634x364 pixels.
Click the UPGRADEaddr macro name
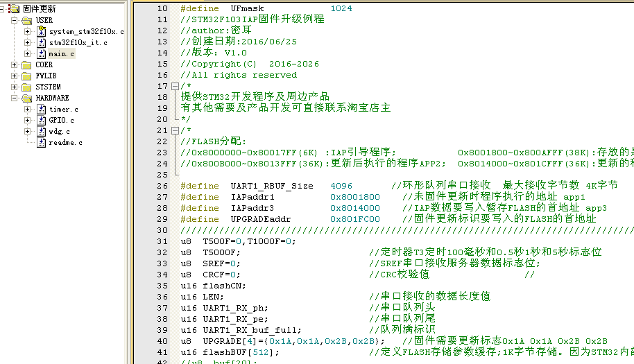pos(261,219)
